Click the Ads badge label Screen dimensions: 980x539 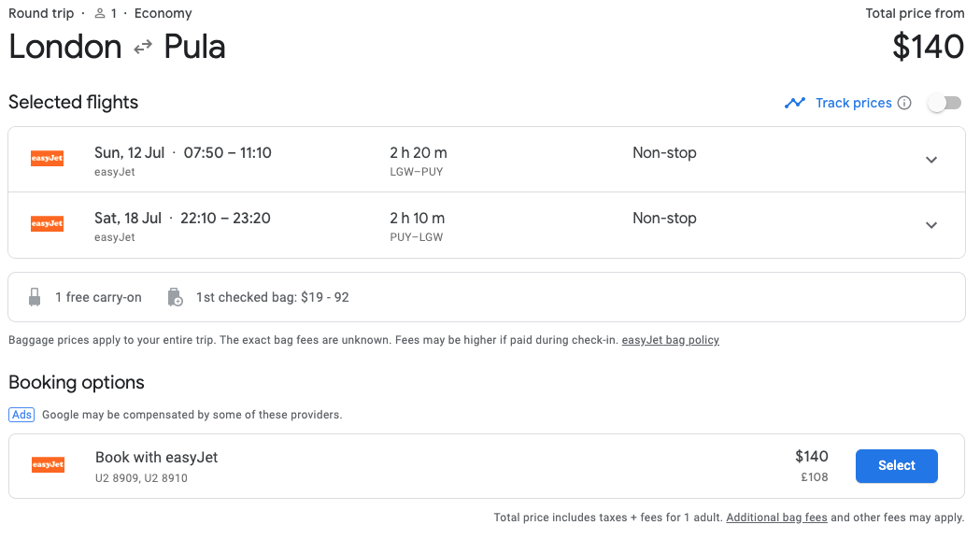pos(21,414)
